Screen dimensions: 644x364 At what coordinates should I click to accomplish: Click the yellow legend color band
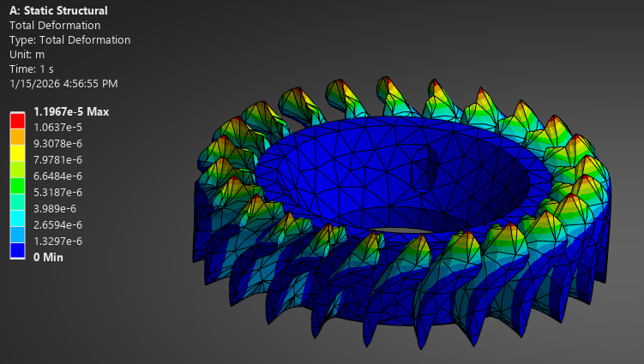(17, 153)
